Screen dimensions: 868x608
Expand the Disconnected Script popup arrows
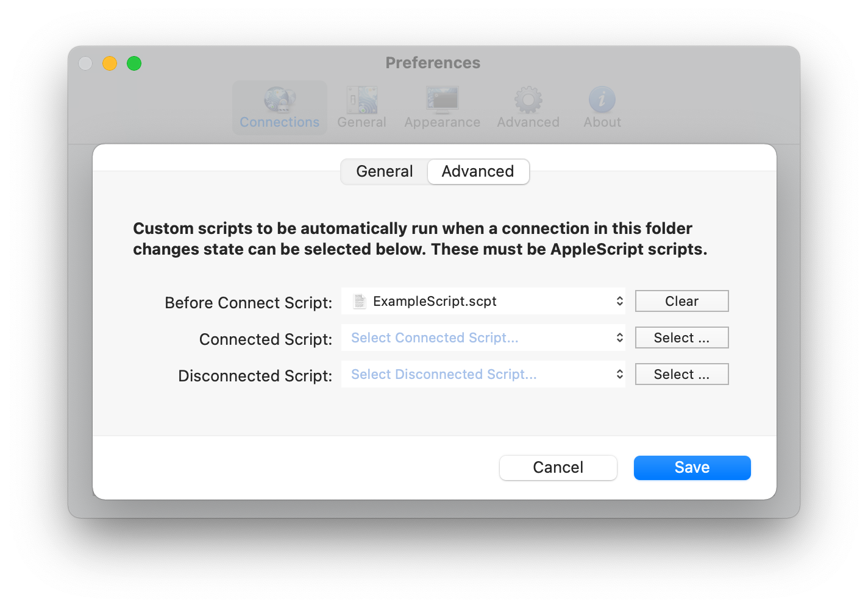[x=619, y=374]
